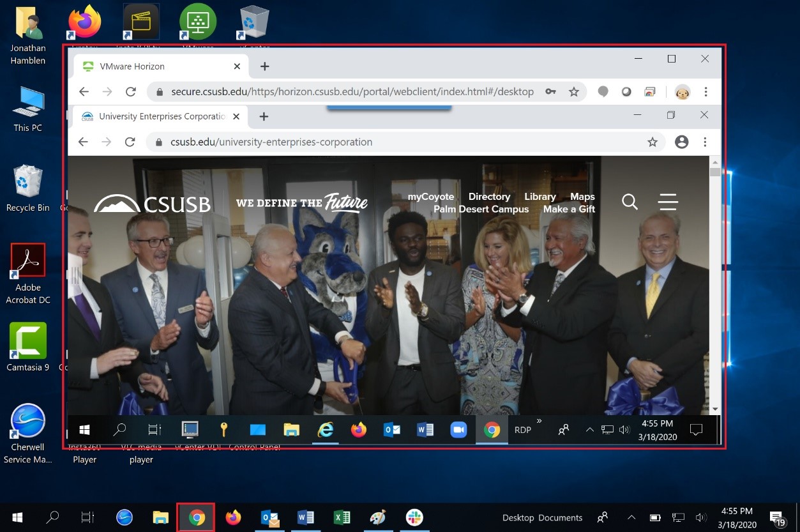Click the Make a Gift link
This screenshot has width=800, height=532.
click(x=569, y=209)
